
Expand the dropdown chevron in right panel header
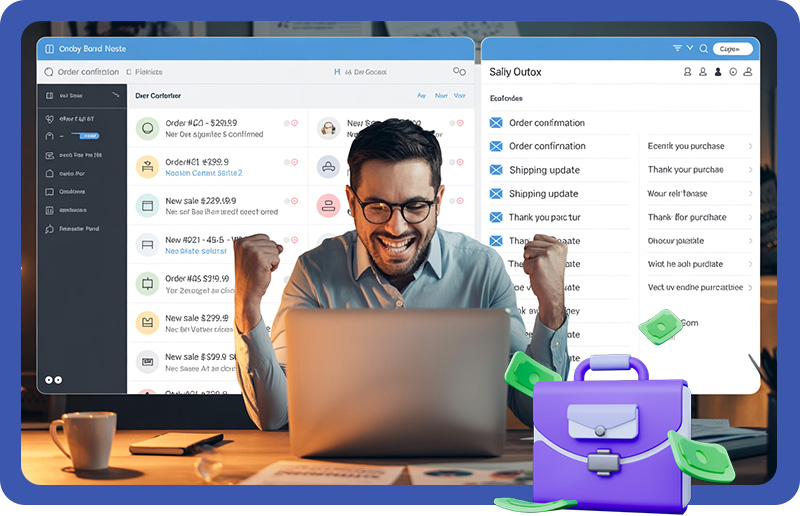690,48
